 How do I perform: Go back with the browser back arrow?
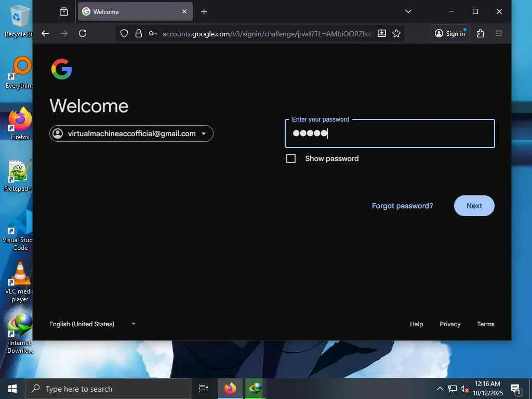[45, 33]
